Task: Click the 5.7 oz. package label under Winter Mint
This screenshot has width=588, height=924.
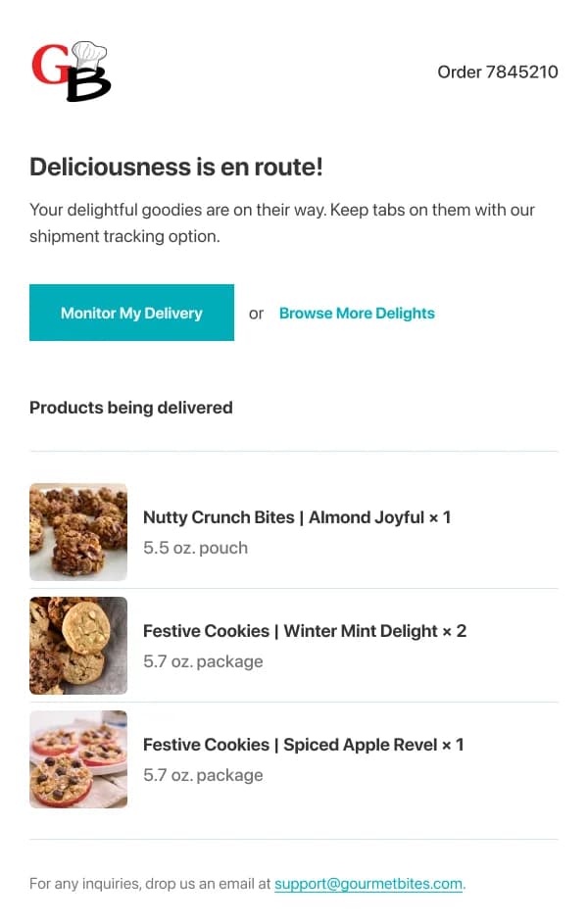Action: (x=204, y=661)
